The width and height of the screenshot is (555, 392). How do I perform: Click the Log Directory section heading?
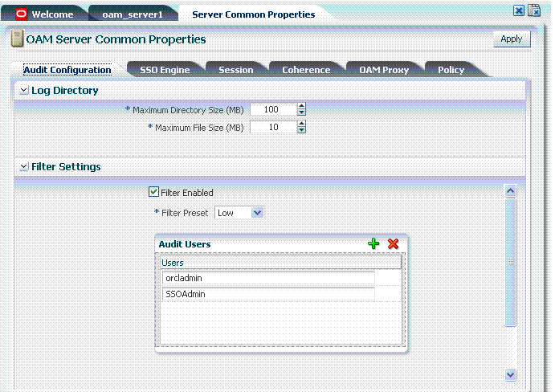[x=65, y=90]
